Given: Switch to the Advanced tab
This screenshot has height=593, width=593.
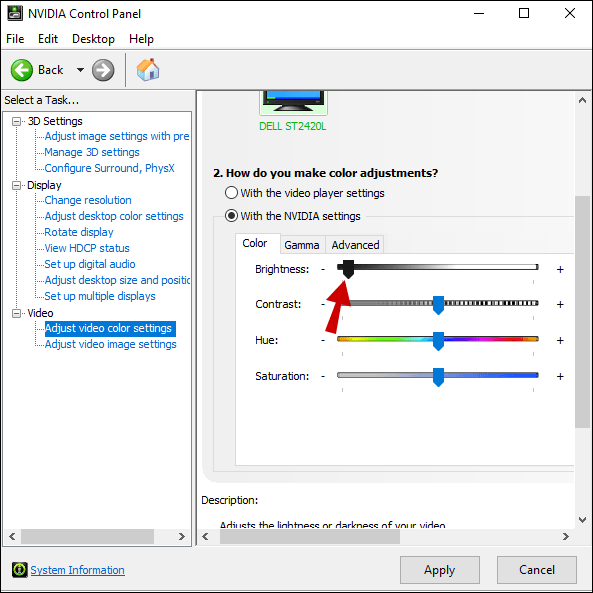Looking at the screenshot, I should pyautogui.click(x=355, y=245).
